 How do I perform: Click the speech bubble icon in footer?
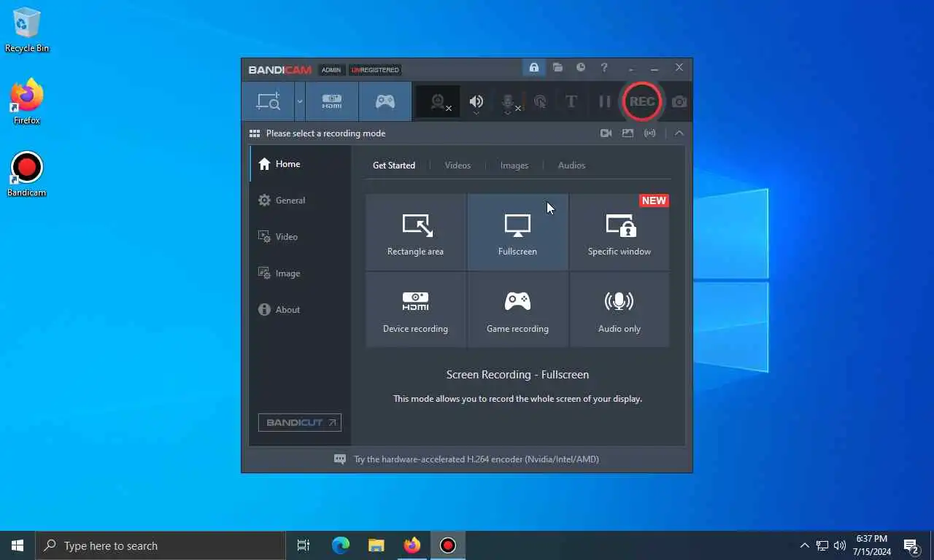pyautogui.click(x=340, y=459)
